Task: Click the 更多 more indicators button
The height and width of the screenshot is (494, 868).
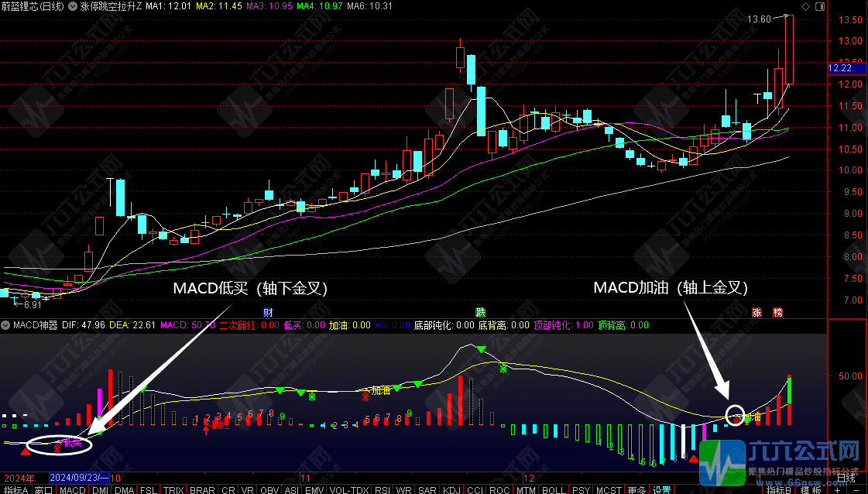Action: coord(636,489)
